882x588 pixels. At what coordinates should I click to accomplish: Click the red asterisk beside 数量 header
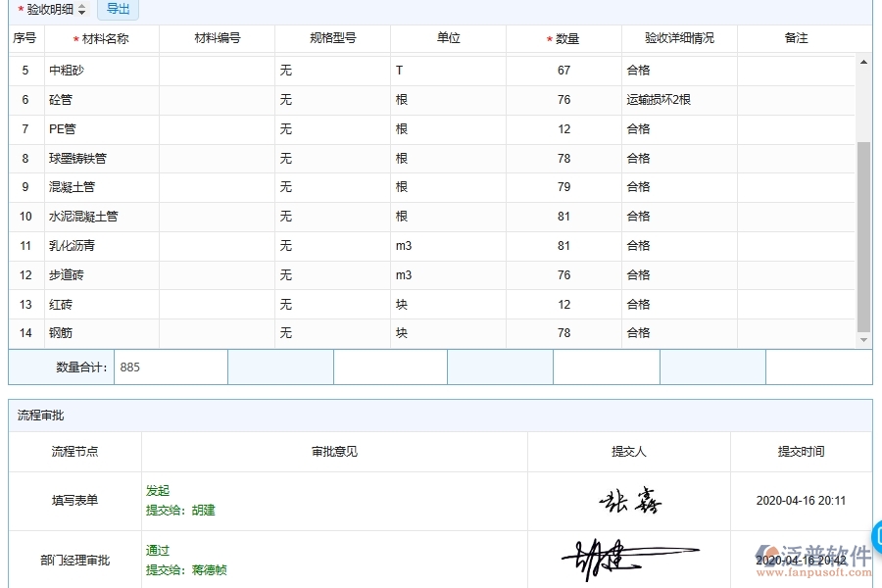click(x=549, y=38)
